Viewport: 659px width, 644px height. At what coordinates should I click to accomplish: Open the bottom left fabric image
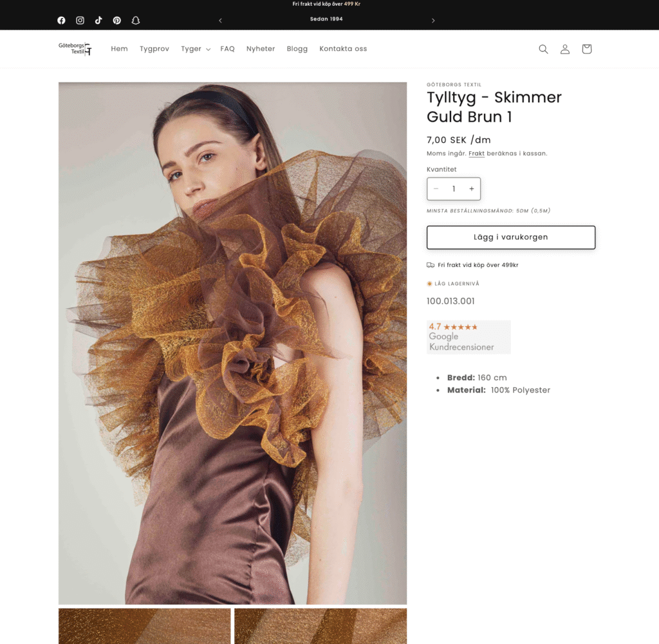point(145,626)
